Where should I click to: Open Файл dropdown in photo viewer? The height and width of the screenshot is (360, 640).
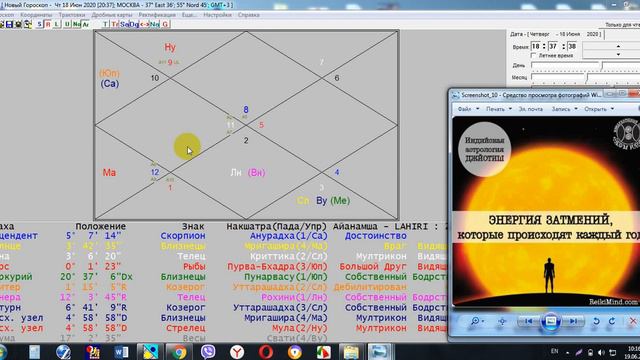pos(468,109)
